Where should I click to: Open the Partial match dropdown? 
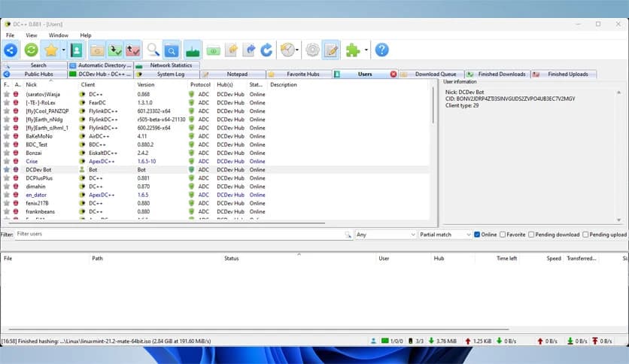445,235
